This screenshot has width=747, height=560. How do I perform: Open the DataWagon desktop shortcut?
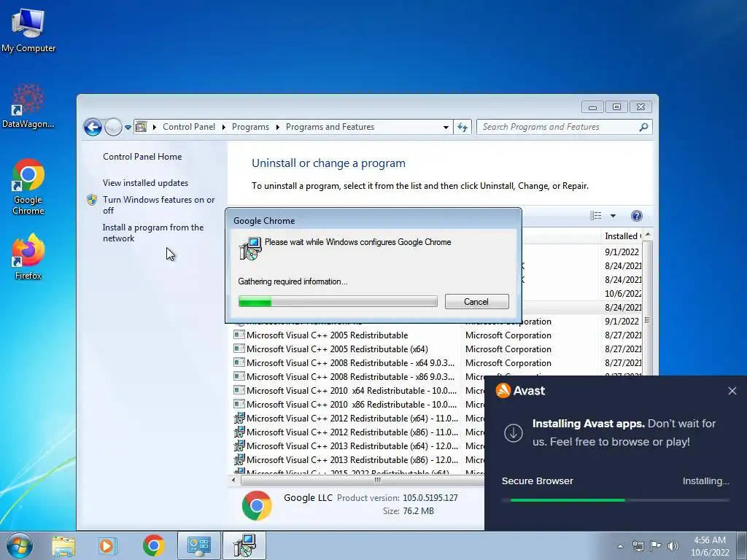(28, 106)
